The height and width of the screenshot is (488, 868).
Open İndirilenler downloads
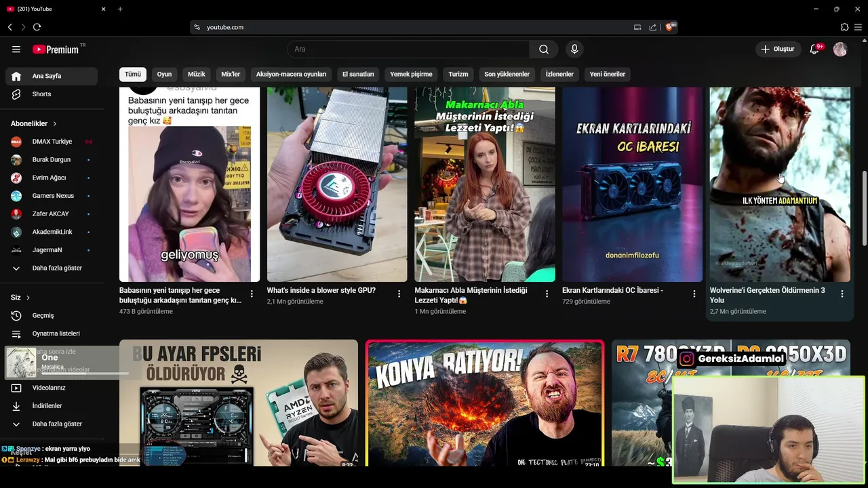[x=52, y=406]
